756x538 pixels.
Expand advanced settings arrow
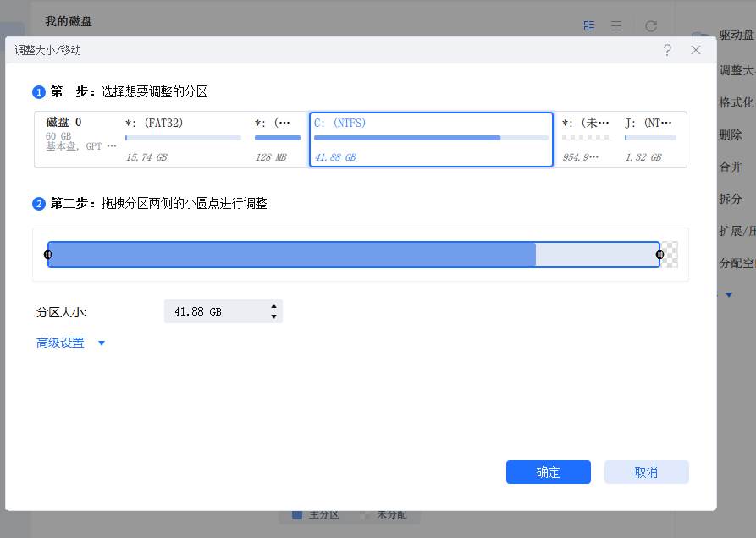coord(102,343)
